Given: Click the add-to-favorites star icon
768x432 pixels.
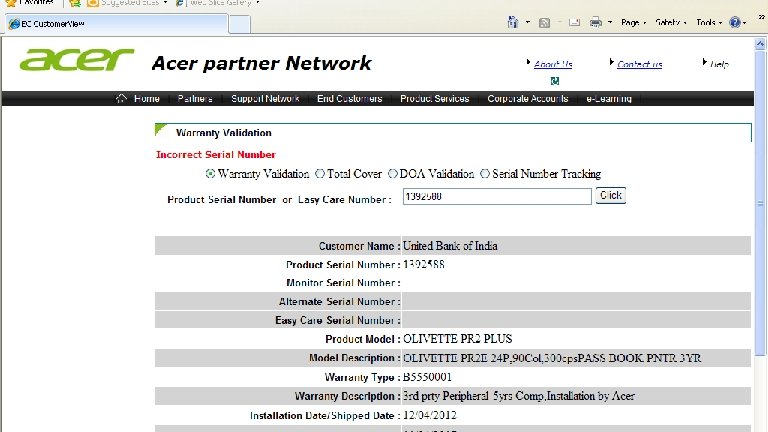Looking at the screenshot, I should (x=74, y=3).
